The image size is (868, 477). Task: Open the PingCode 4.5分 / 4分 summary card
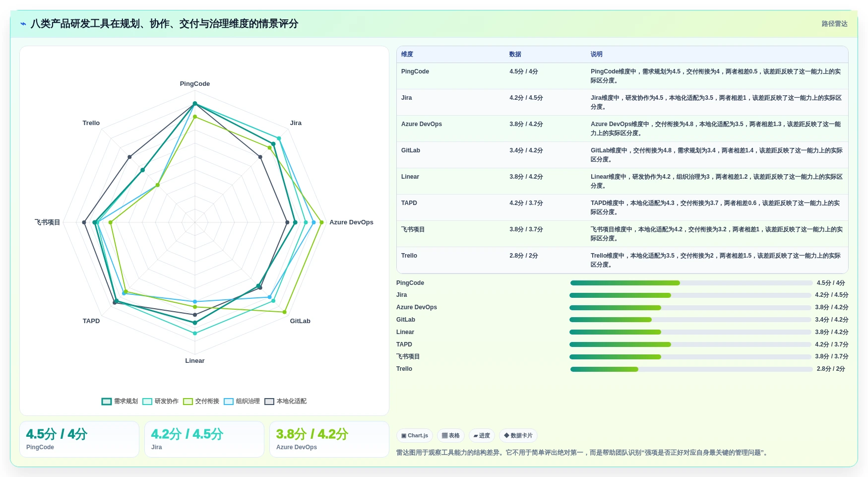(x=79, y=439)
